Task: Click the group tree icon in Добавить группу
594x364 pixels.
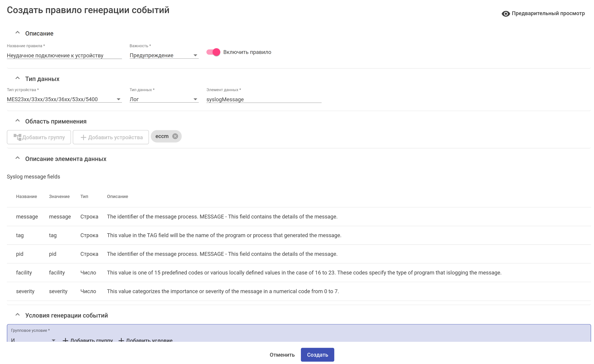Action: click(x=17, y=137)
